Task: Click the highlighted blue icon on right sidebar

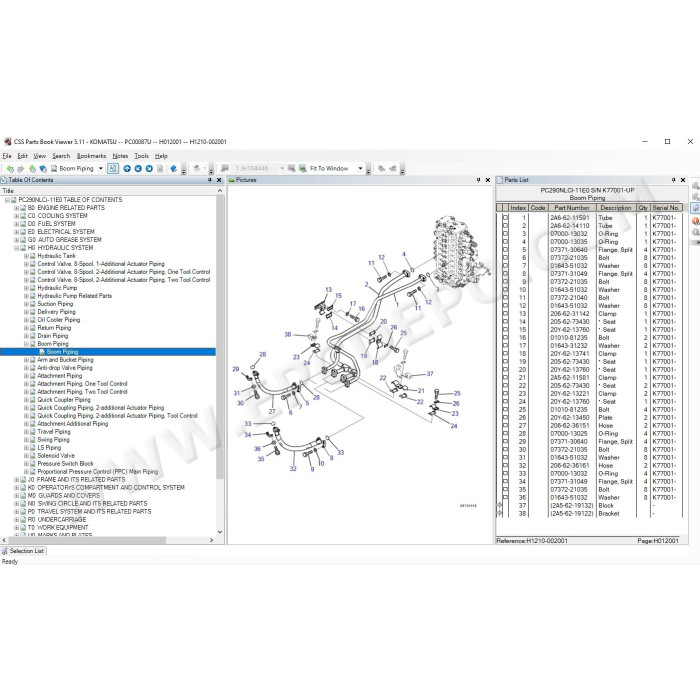Action: pos(696,208)
